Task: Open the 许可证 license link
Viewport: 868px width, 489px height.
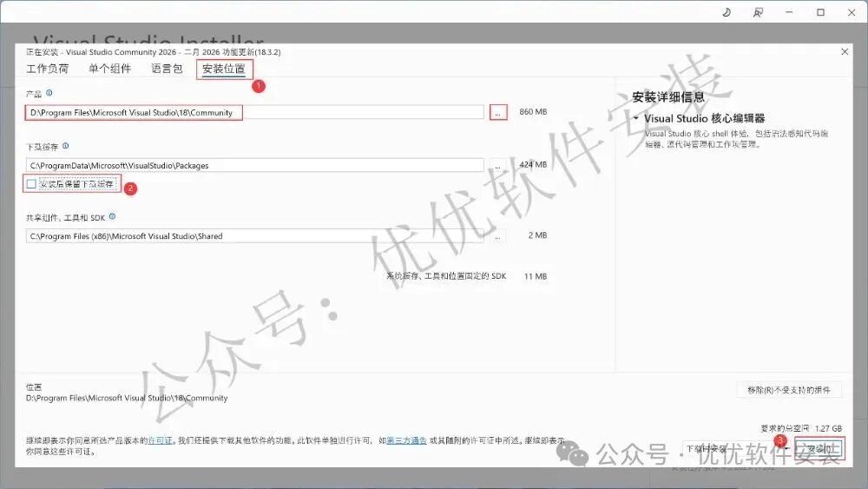Action: tap(161, 441)
